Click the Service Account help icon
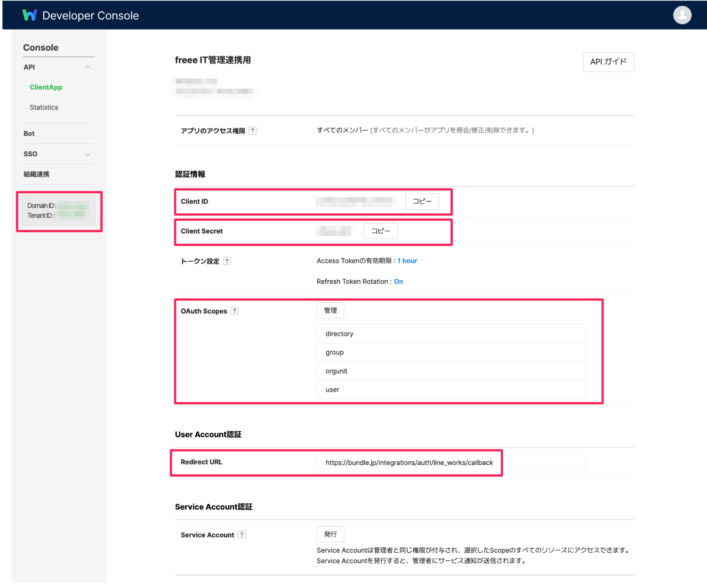707x588 pixels. pyautogui.click(x=242, y=535)
